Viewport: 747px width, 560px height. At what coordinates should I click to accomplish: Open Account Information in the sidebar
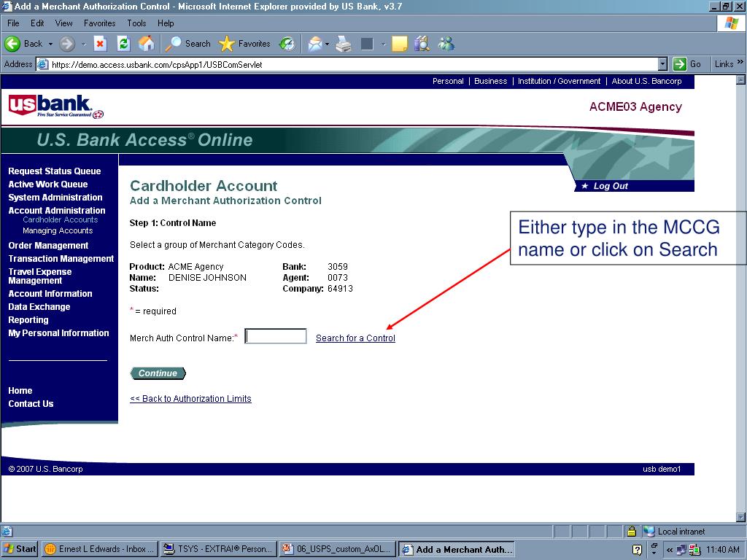50,294
